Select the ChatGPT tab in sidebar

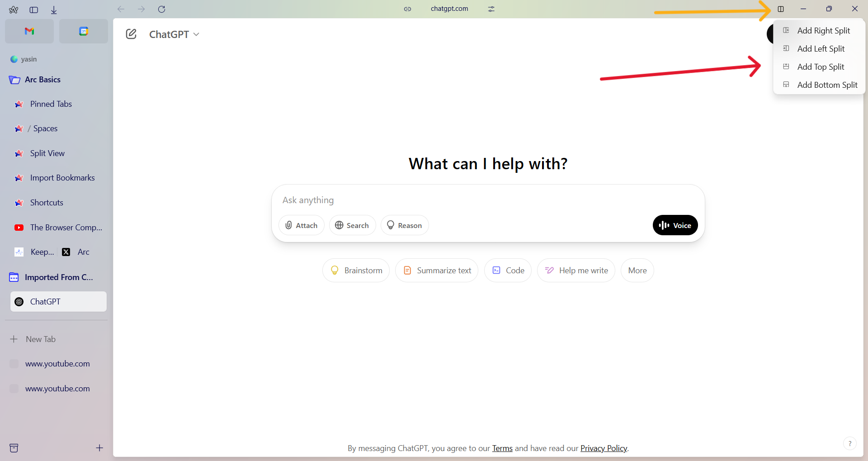point(58,302)
